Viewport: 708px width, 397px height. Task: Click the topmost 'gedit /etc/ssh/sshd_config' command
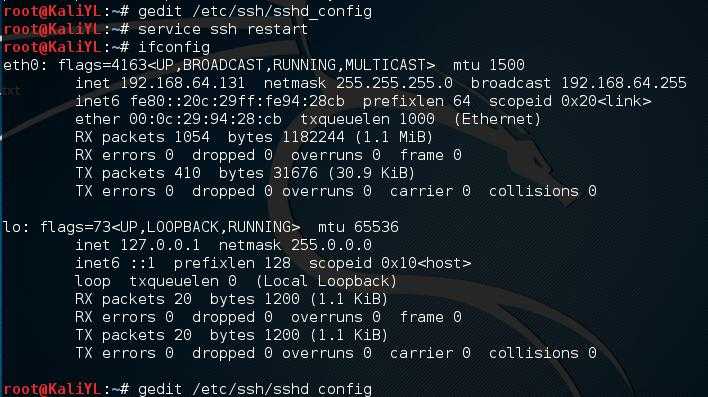(x=255, y=11)
